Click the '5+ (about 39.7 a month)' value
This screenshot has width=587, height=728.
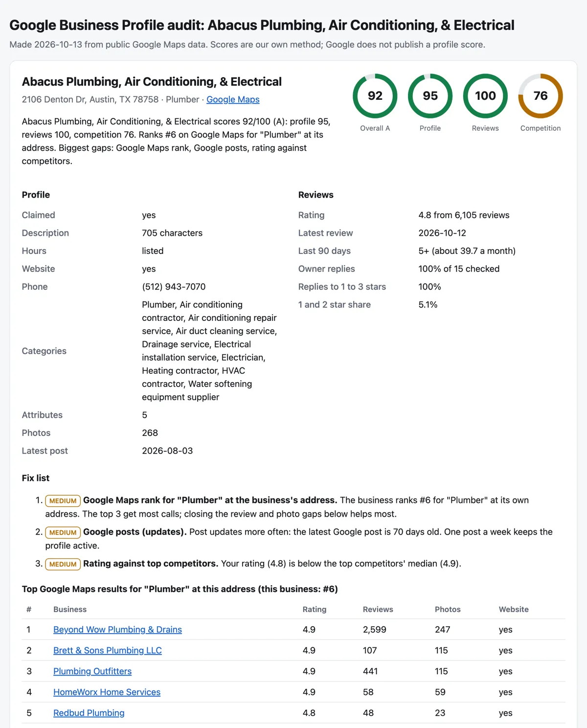coord(467,251)
